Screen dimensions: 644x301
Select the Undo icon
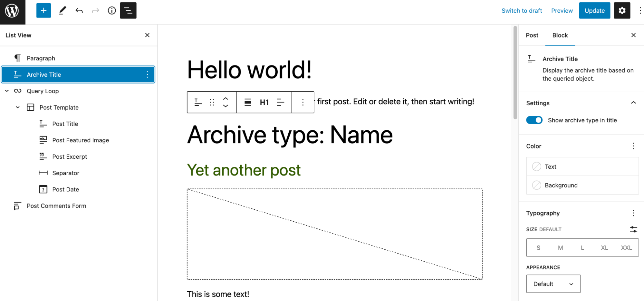[x=79, y=10]
